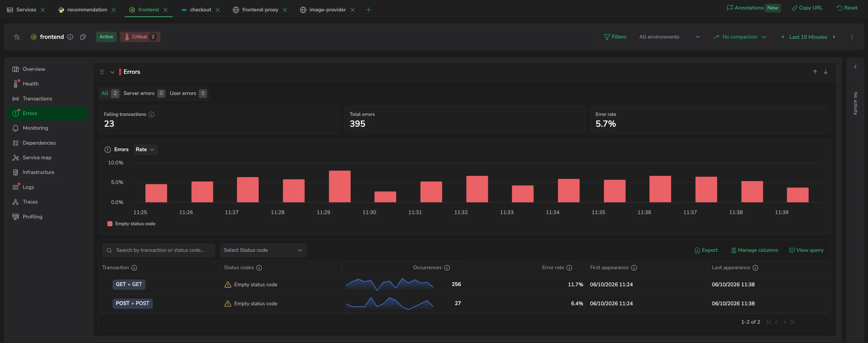Click the unpin star icon beside frontend
868x343 pixels.
pyautogui.click(x=17, y=37)
